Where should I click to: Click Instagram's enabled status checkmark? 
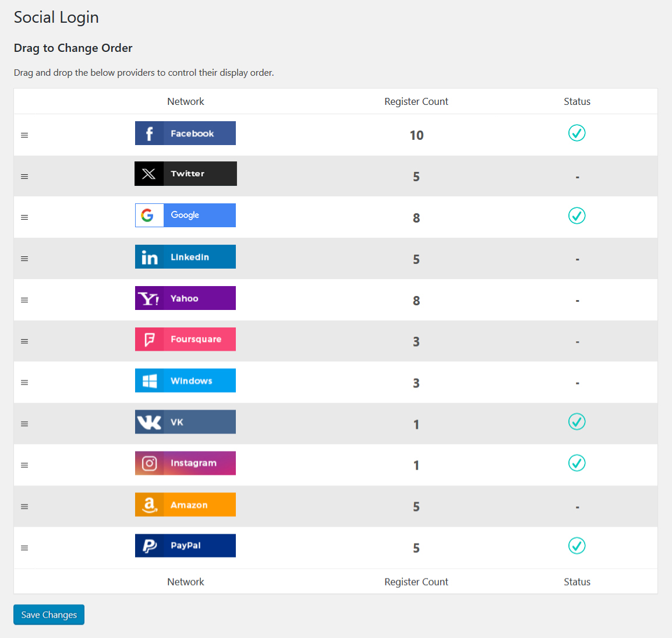[x=577, y=463]
